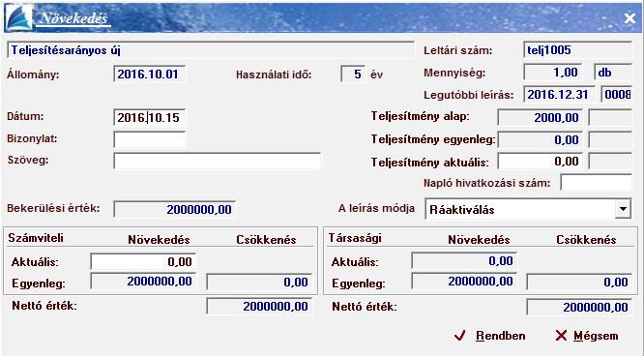Click the Bekerülési érték label
This screenshot has height=358, width=644.
pyautogui.click(x=53, y=208)
